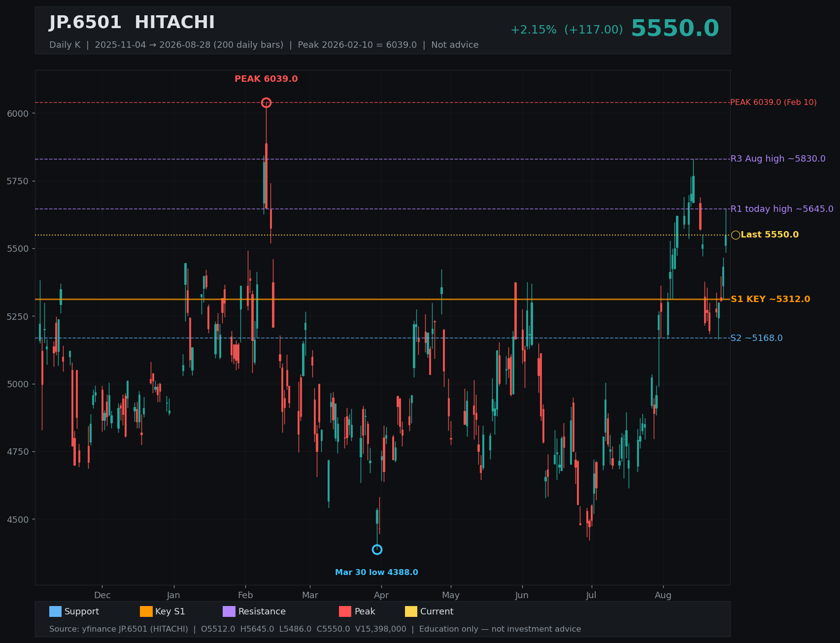
Task: Click the 5750 y-axis tick label
Action: click(18, 181)
